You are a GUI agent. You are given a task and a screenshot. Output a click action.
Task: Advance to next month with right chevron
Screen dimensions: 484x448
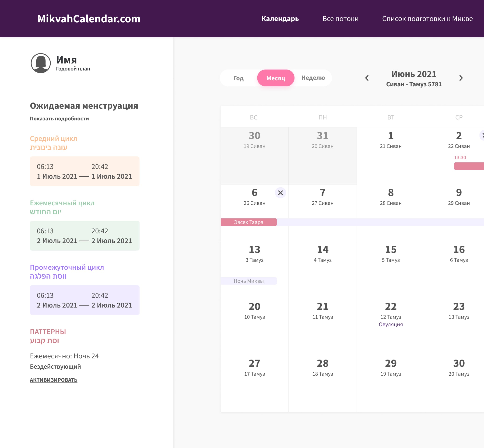461,78
